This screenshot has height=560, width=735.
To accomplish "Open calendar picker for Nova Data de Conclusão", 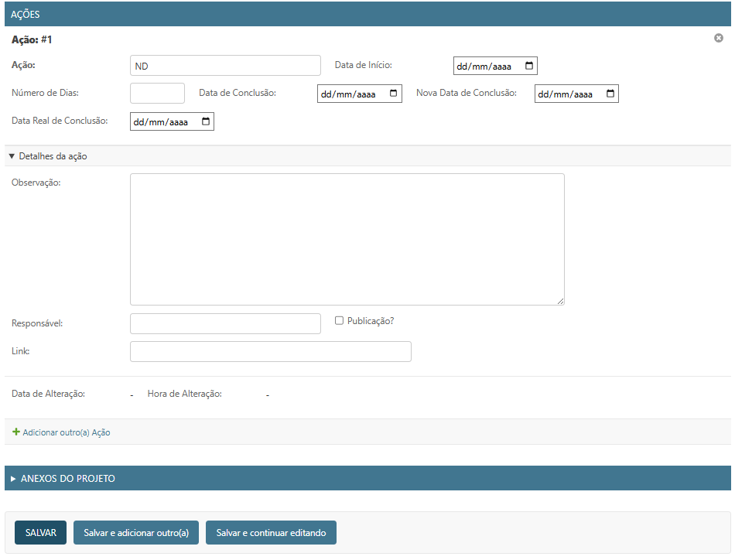I will tap(610, 94).
